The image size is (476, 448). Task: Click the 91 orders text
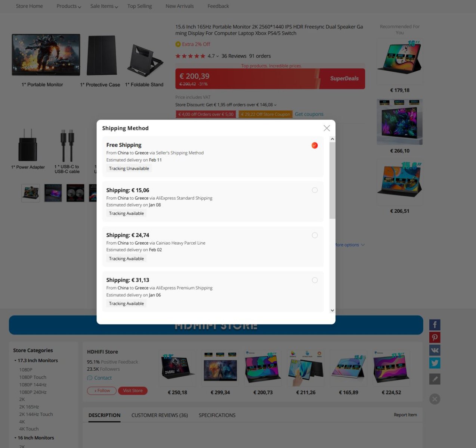(260, 56)
